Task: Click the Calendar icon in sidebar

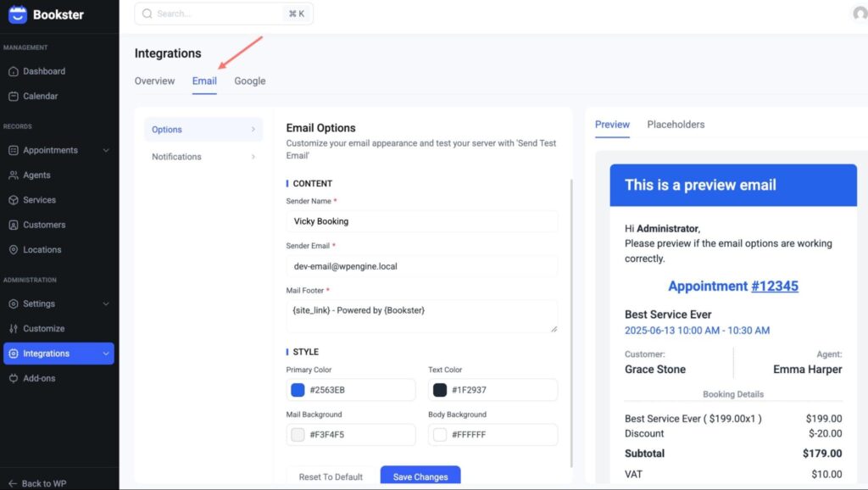Action: pyautogui.click(x=14, y=97)
